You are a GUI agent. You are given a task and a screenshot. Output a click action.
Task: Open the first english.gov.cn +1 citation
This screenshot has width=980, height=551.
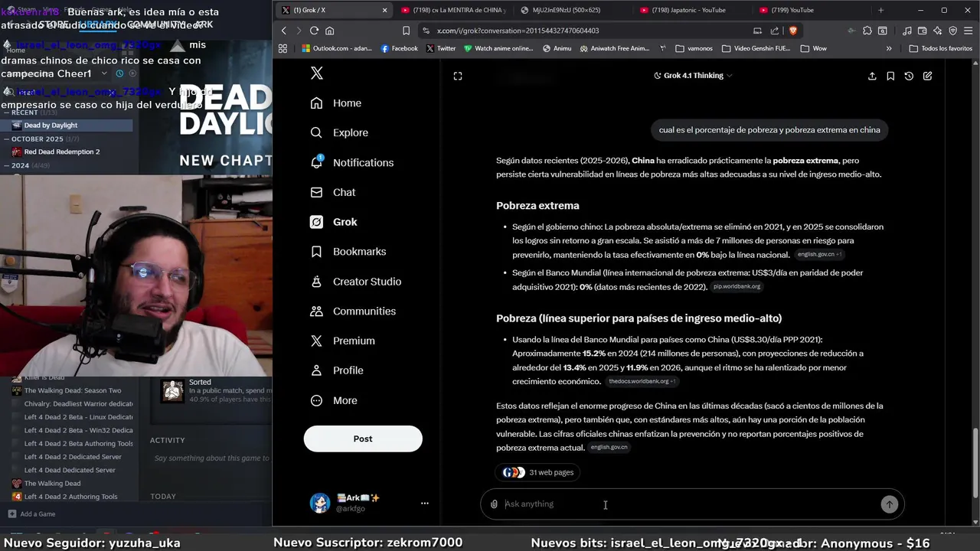coord(819,254)
